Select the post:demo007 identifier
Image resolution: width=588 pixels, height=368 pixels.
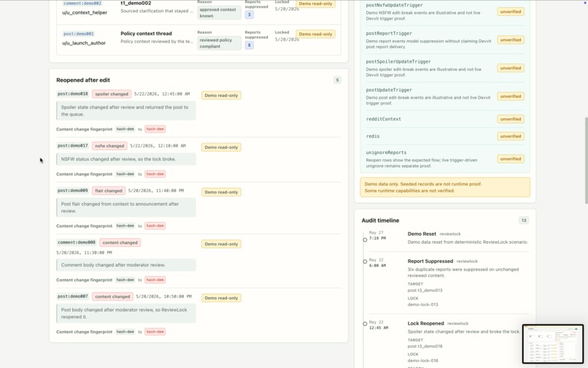73,296
